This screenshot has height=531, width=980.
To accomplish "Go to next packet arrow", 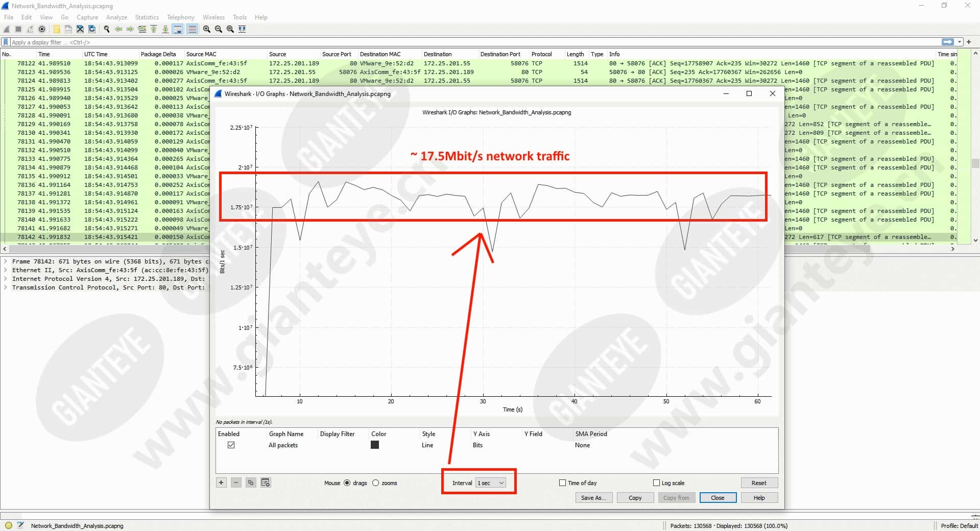I will (x=130, y=29).
